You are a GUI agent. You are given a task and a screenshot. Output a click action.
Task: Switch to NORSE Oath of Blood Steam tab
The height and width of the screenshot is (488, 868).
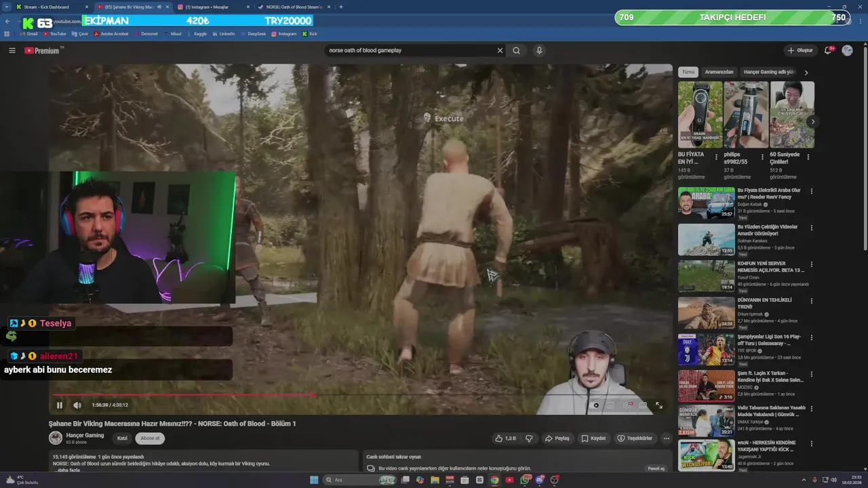tap(294, 7)
